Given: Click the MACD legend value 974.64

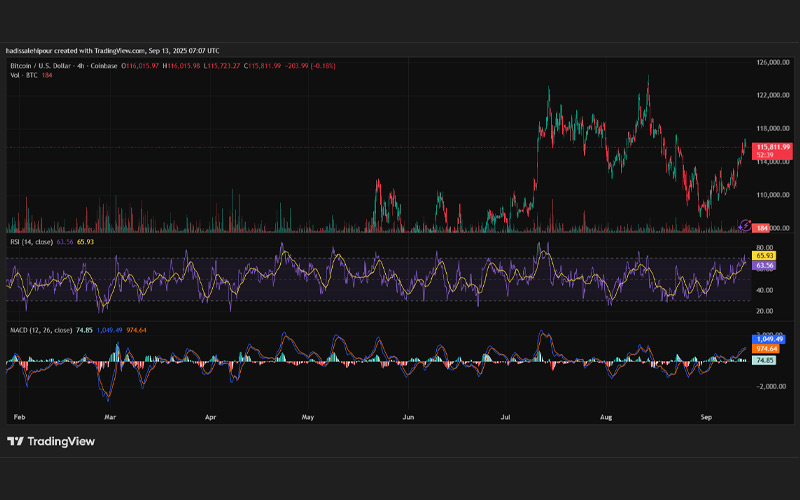Looking at the screenshot, I should coord(136,330).
